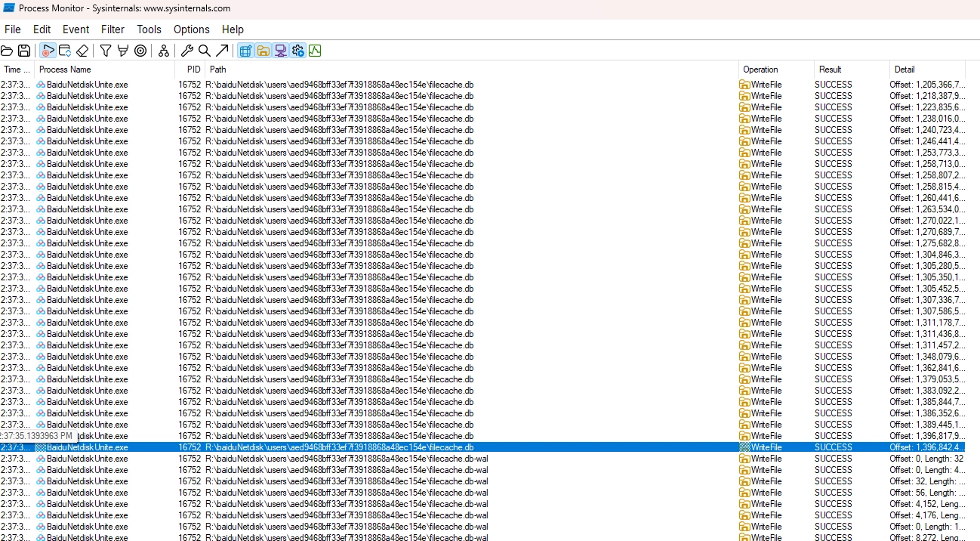Toggle Show Network Activity
This screenshot has width=980, height=541.
(x=280, y=51)
